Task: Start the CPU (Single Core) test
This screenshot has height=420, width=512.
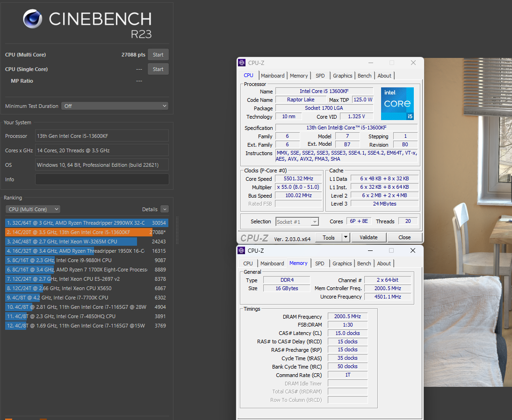Action: point(158,69)
